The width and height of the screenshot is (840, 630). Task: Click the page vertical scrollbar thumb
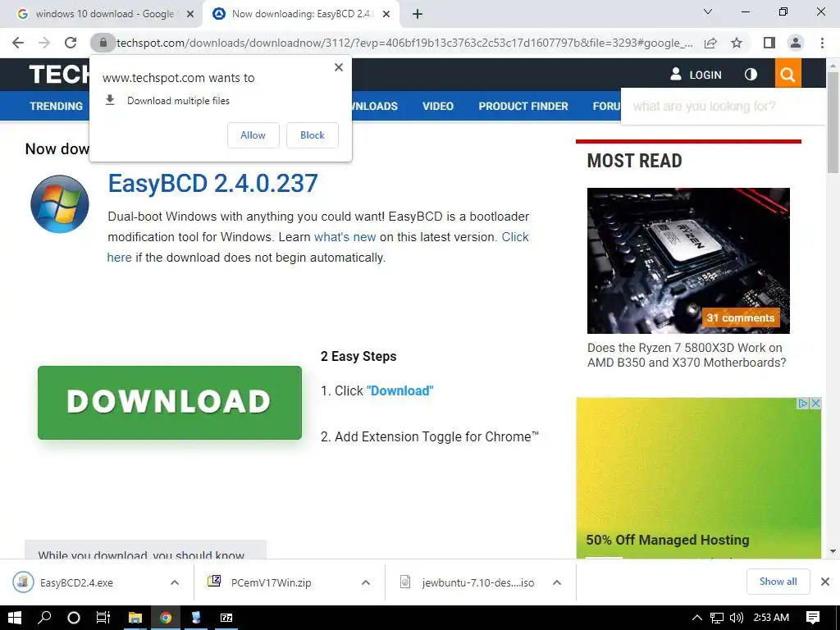click(x=833, y=122)
